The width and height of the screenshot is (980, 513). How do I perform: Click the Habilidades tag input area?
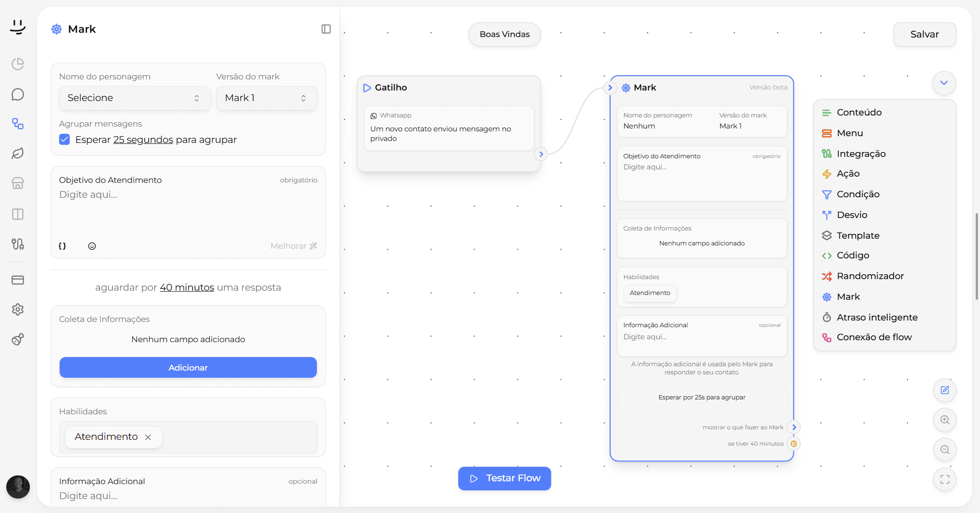(x=188, y=437)
